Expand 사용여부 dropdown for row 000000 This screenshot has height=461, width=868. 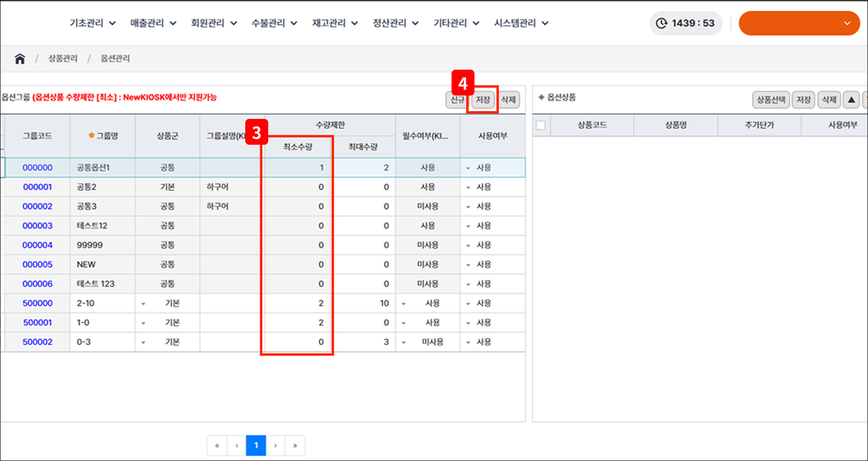point(468,168)
